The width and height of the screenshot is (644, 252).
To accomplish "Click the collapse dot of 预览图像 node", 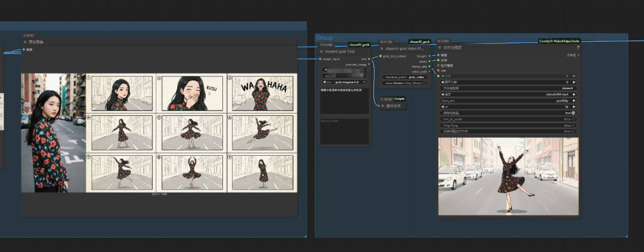I will pyautogui.click(x=24, y=42).
